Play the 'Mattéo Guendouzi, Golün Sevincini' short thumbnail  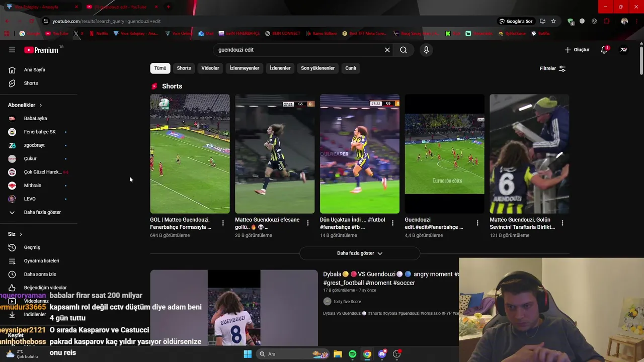(529, 154)
